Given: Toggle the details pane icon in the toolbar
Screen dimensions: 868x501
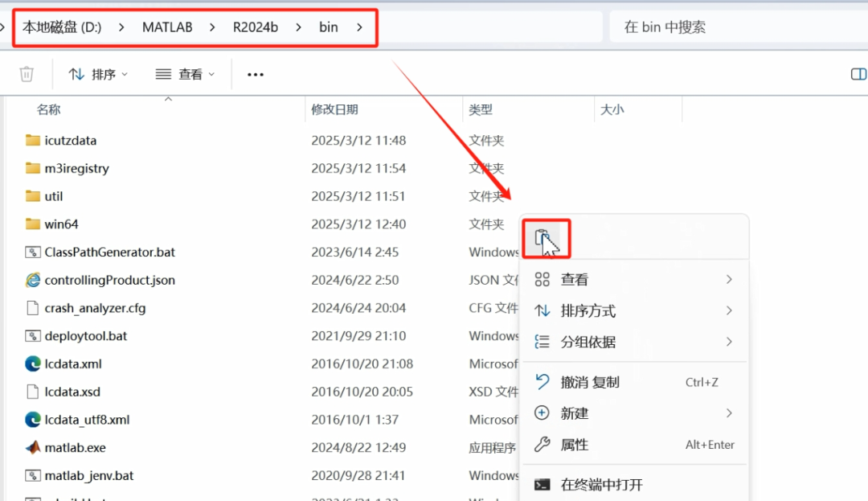Looking at the screenshot, I should (858, 74).
